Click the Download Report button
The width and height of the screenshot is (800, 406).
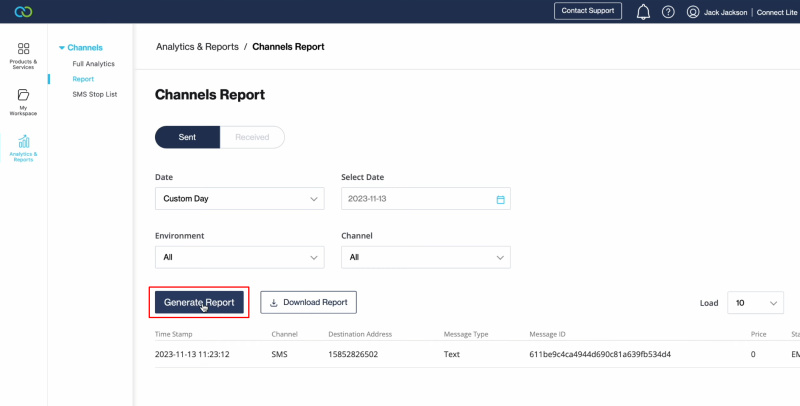coord(308,302)
